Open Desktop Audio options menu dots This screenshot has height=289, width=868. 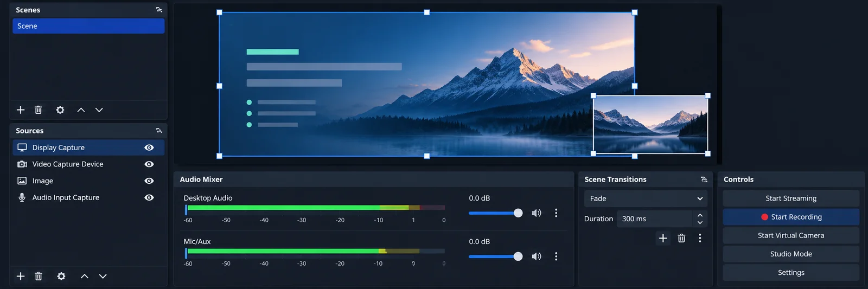click(556, 213)
